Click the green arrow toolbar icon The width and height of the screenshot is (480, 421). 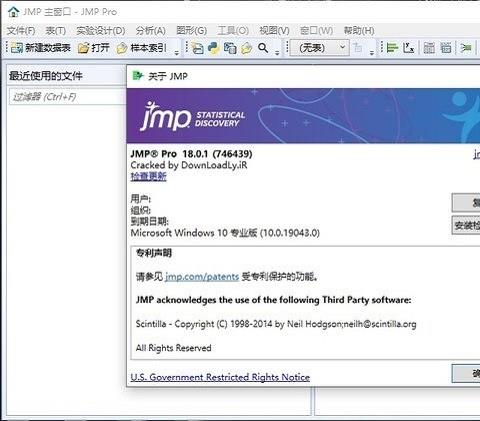pos(466,48)
